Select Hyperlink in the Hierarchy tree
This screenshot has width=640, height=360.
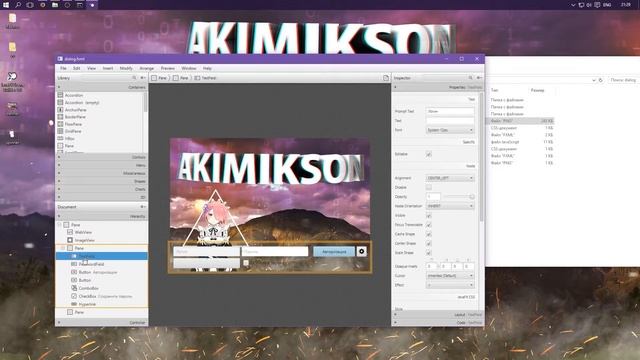(87, 304)
